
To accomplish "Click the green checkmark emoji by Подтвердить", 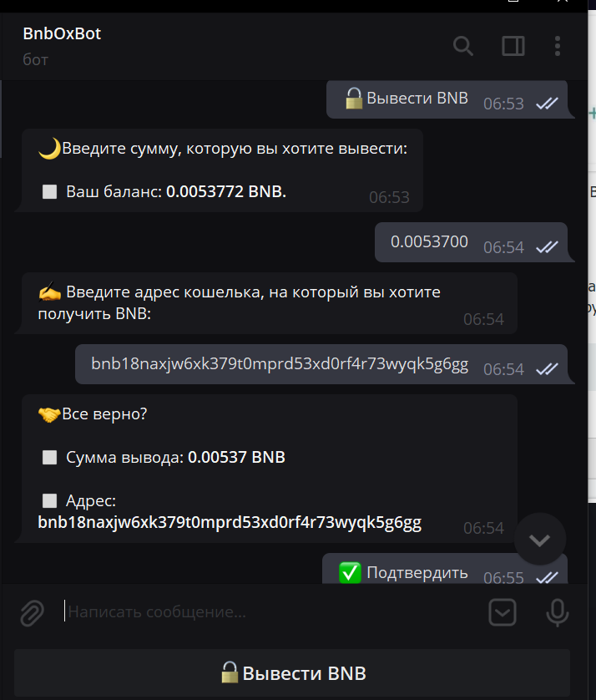I will pyautogui.click(x=350, y=573).
